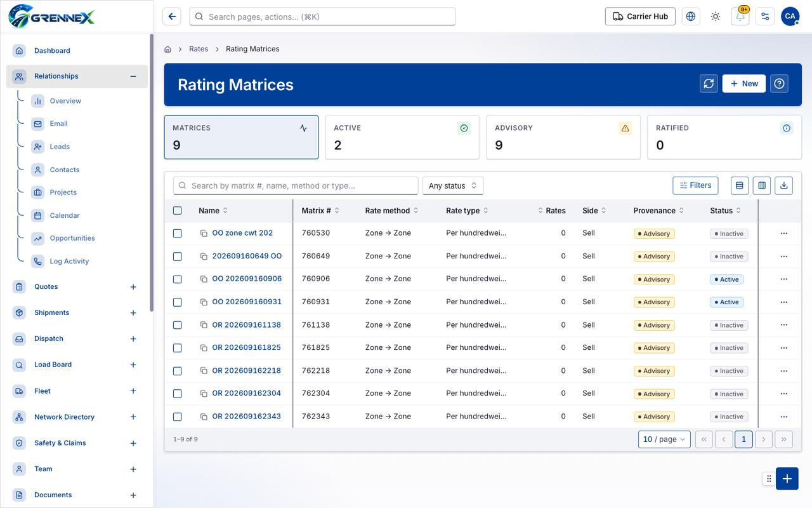Copy icon beside OO zone cwt 202
812x508 pixels.
[x=204, y=234]
